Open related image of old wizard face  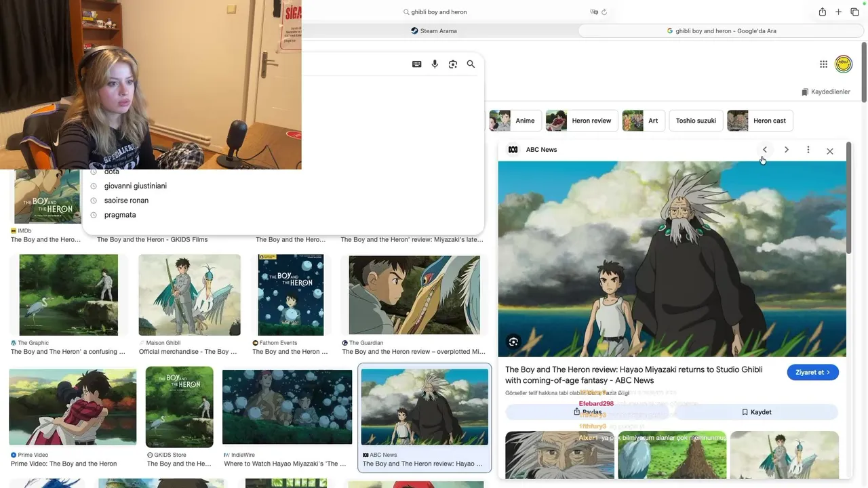[559, 455]
